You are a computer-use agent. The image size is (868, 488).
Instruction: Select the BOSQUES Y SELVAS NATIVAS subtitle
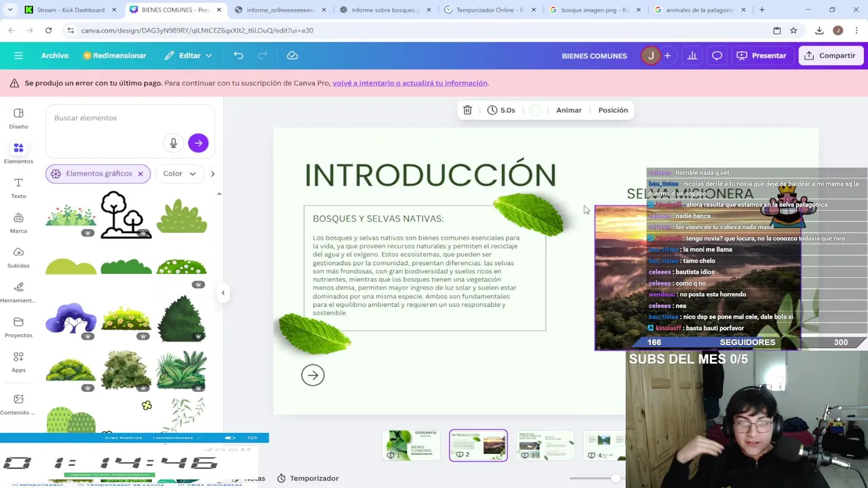(x=378, y=218)
